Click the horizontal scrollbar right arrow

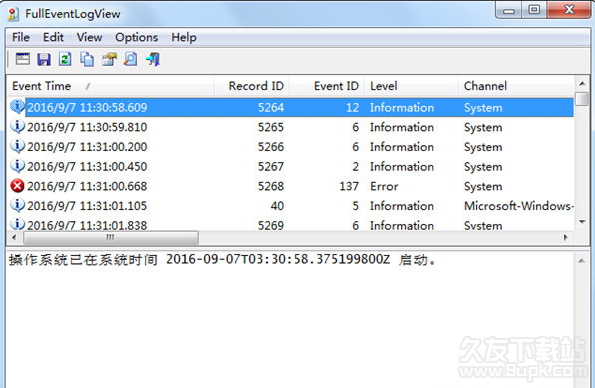point(566,238)
